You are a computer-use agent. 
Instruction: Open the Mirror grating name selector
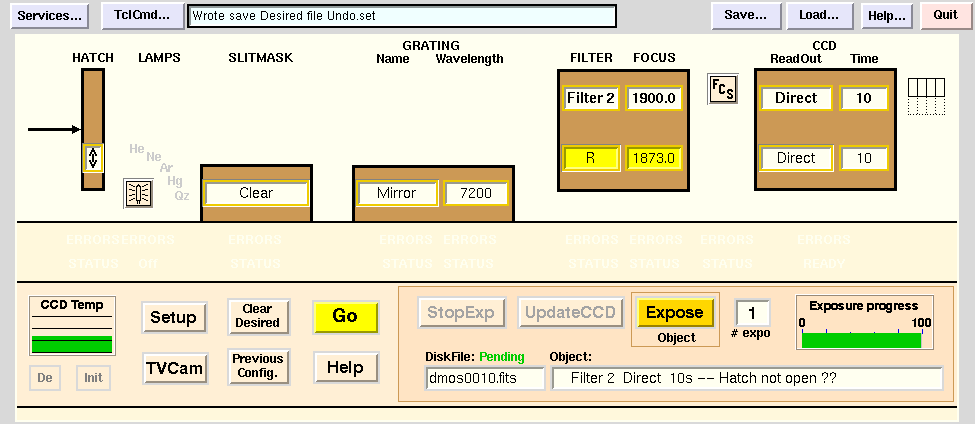pos(397,193)
